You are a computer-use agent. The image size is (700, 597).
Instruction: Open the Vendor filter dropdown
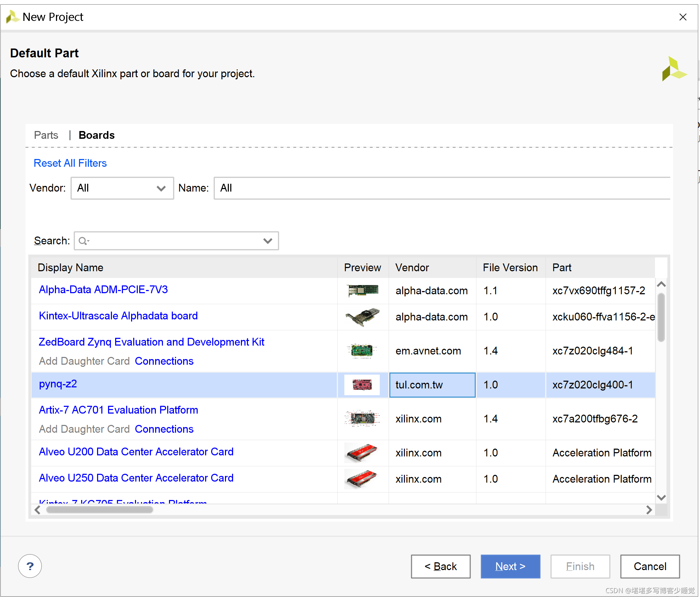pos(122,188)
